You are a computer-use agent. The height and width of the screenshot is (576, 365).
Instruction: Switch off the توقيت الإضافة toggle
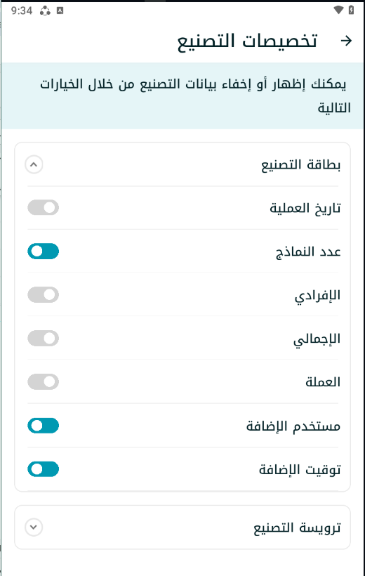tap(43, 469)
